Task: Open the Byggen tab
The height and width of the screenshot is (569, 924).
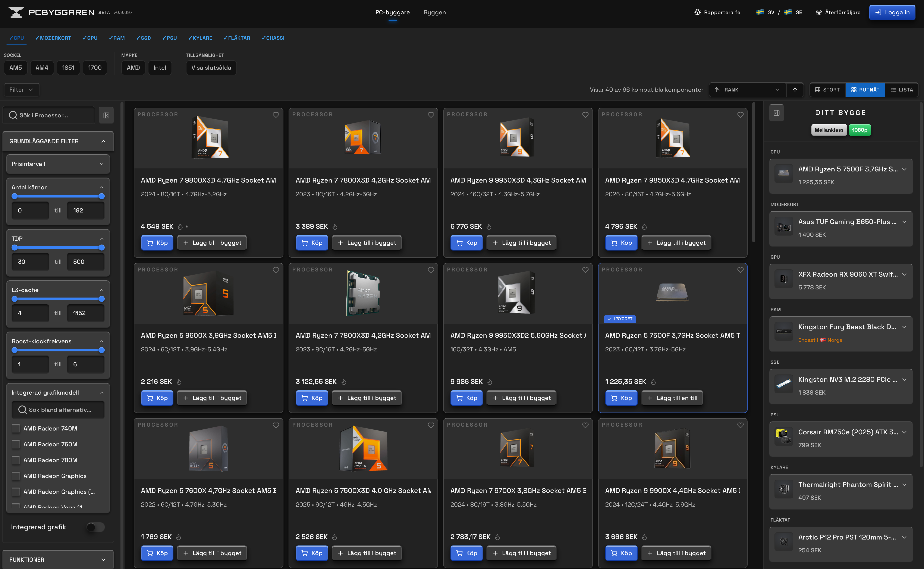Action: pyautogui.click(x=435, y=12)
